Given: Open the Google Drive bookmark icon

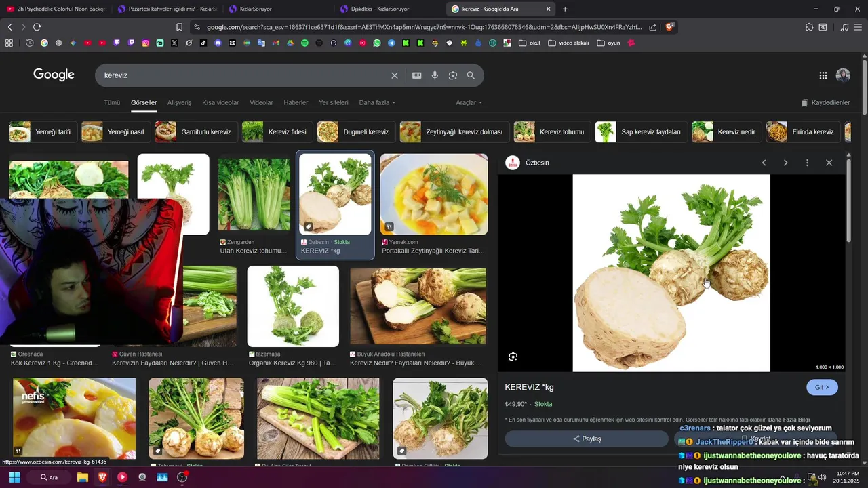Looking at the screenshot, I should (290, 43).
